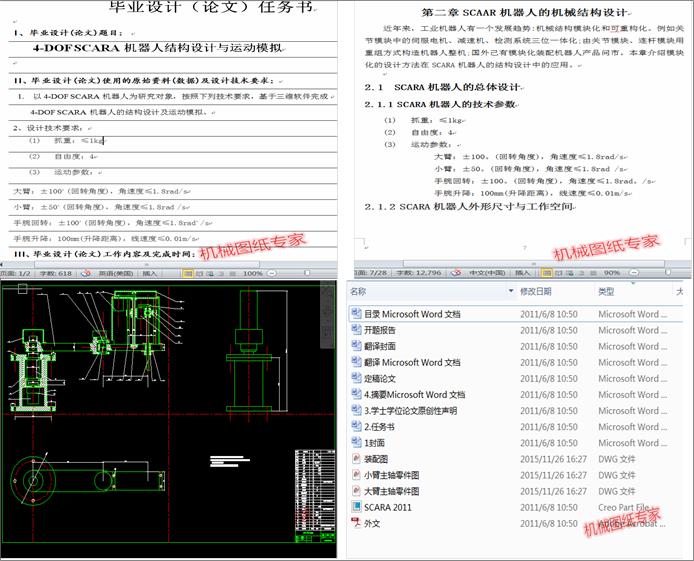Click Word icon next to 定稿论文
This screenshot has height=561, width=694.
point(356,378)
